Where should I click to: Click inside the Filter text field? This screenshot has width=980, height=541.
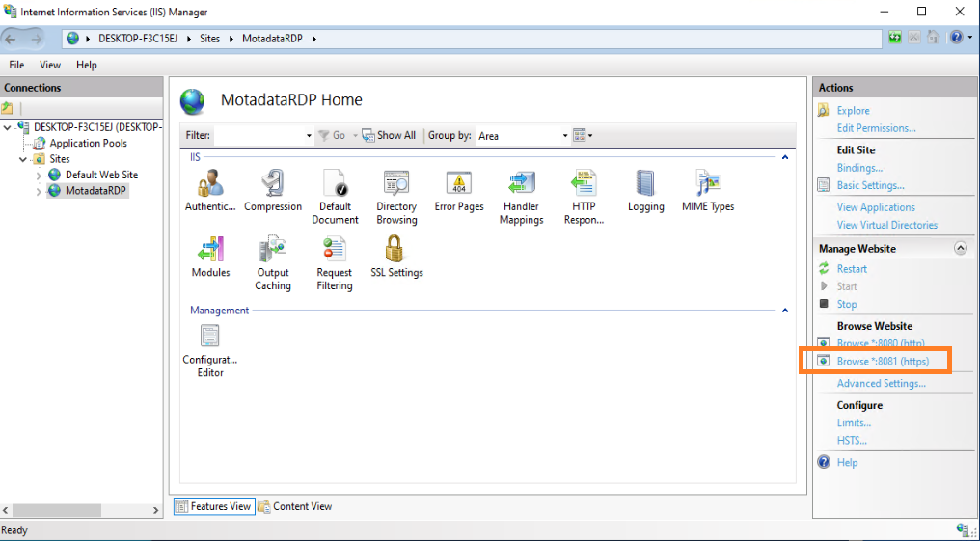pos(259,136)
